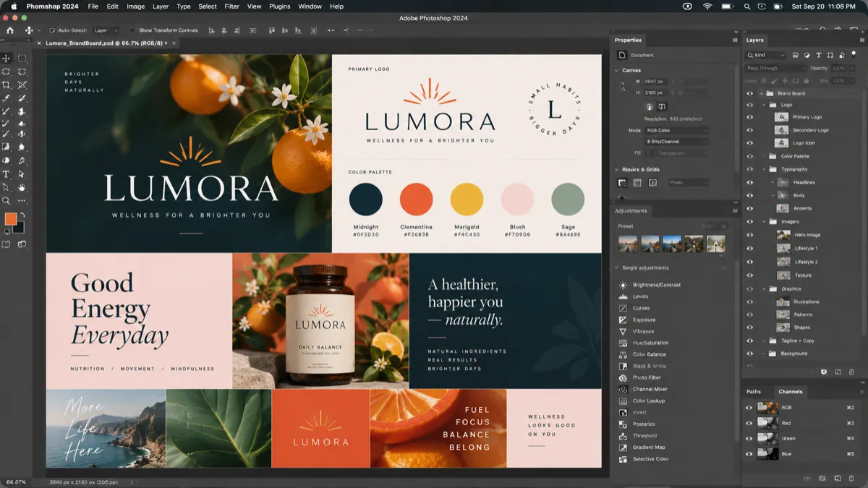
Task: Hide the Brand Board group layer
Action: point(749,93)
